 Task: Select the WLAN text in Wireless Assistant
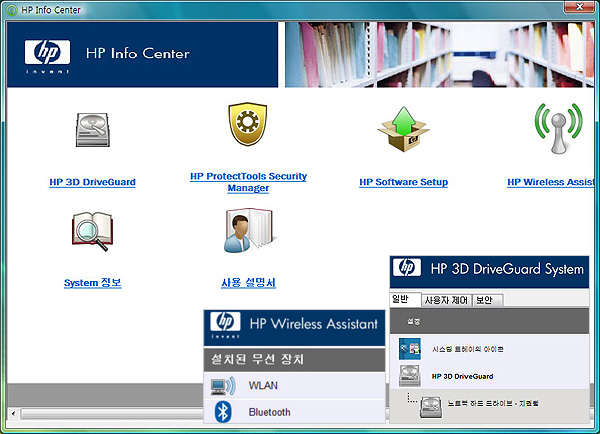coord(263,385)
